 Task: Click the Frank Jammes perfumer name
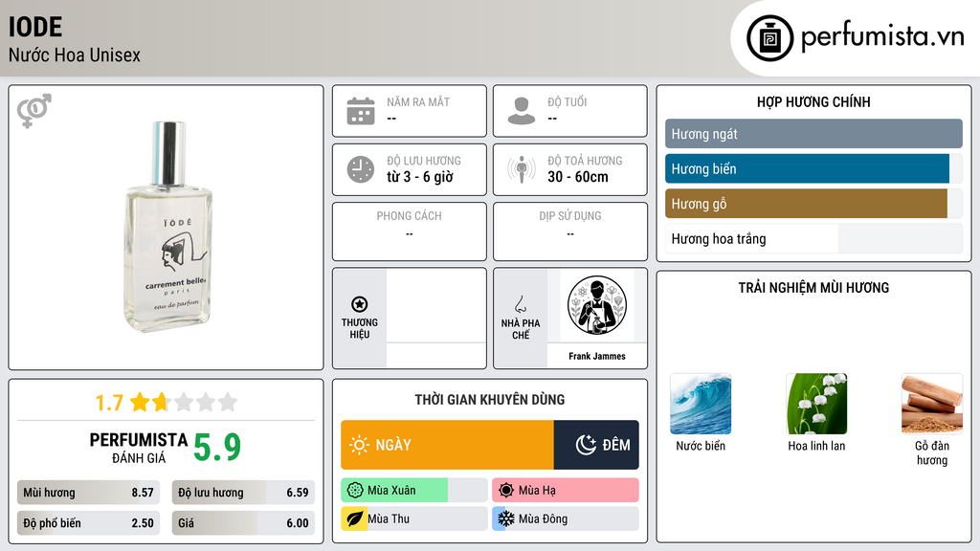point(597,356)
